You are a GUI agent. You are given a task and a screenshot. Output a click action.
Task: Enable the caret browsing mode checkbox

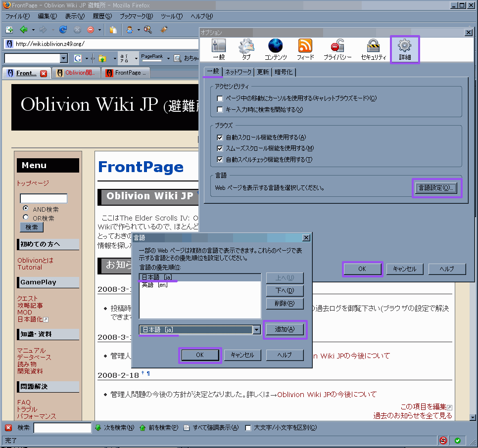pyautogui.click(x=220, y=98)
